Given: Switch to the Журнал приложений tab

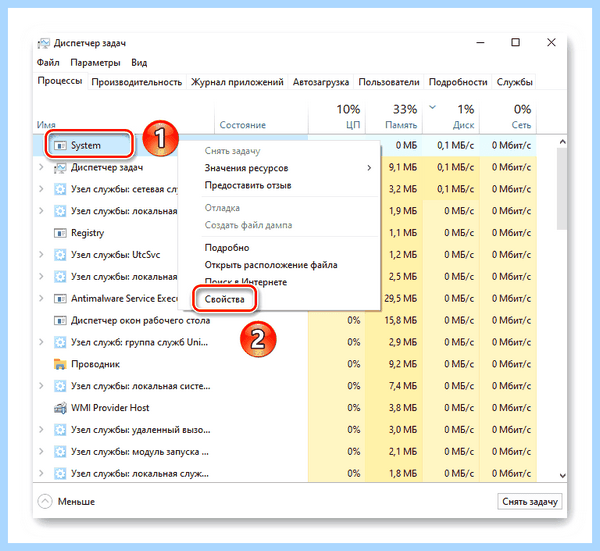Looking at the screenshot, I should coord(237,82).
